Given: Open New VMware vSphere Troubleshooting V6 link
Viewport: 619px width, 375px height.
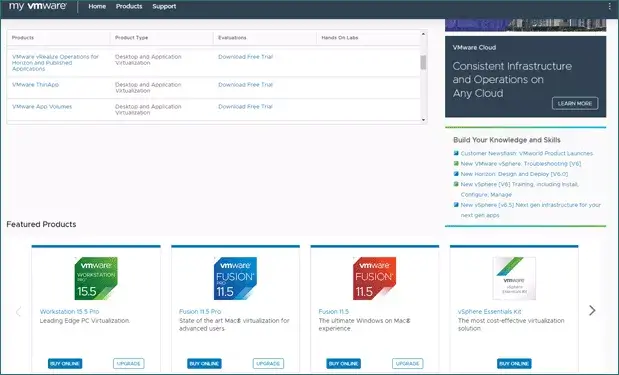Looking at the screenshot, I should [521, 163].
